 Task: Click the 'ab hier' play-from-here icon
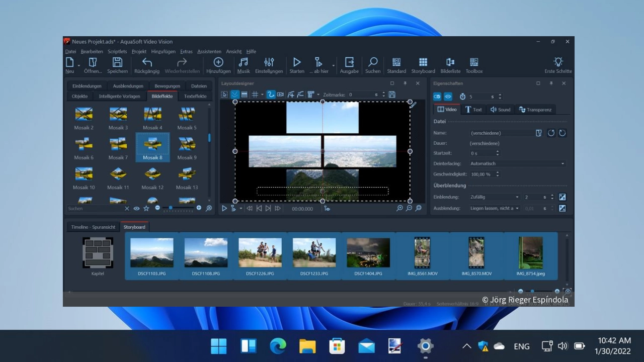pyautogui.click(x=318, y=62)
